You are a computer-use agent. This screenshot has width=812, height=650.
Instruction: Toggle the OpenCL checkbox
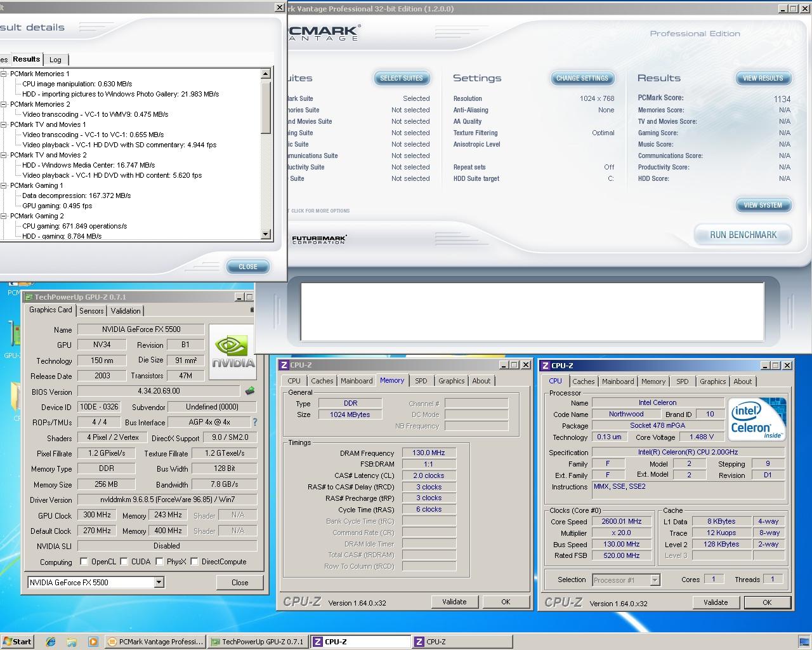(x=84, y=562)
